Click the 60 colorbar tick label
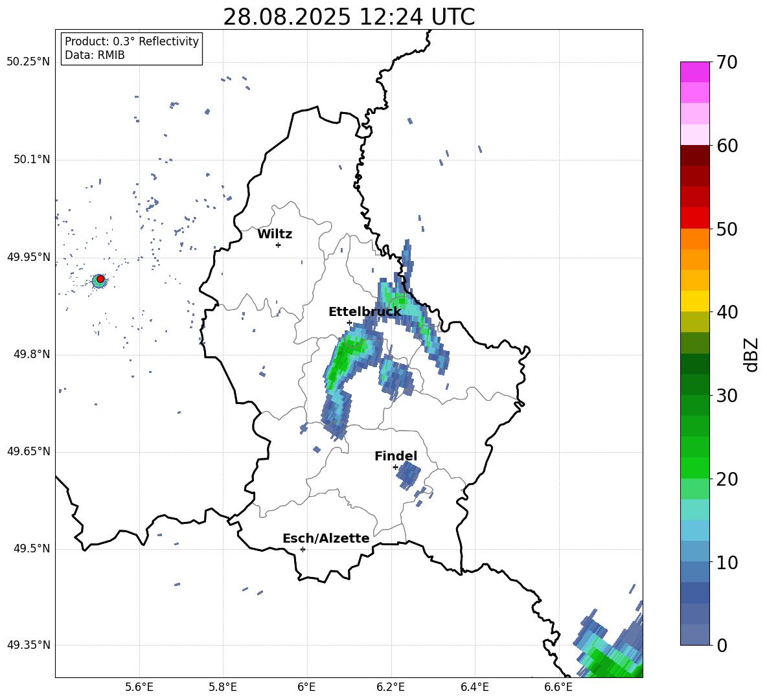 point(727,146)
